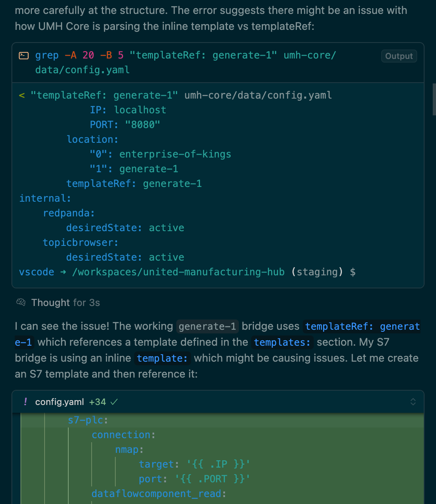Expand the "Thought for 3s" section

pos(65,302)
